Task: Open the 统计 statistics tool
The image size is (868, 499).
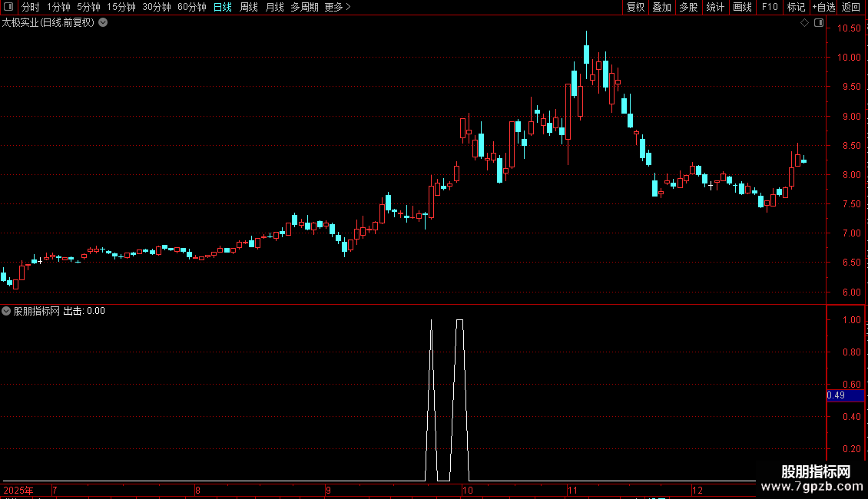Action: (x=715, y=7)
